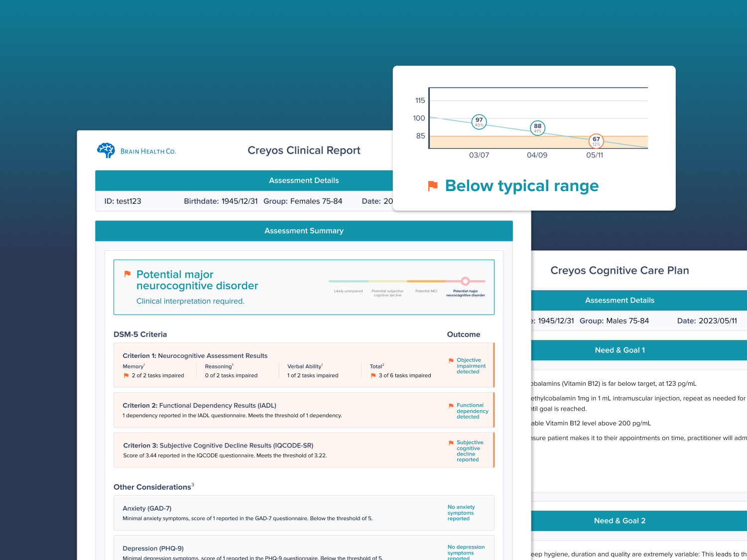Expand the Need & Goal 2 section
This screenshot has width=747, height=560.
pos(620,521)
